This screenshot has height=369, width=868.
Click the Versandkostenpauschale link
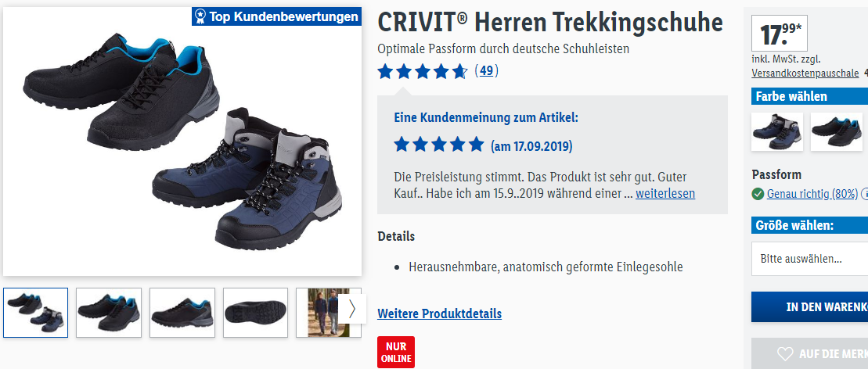pyautogui.click(x=805, y=73)
